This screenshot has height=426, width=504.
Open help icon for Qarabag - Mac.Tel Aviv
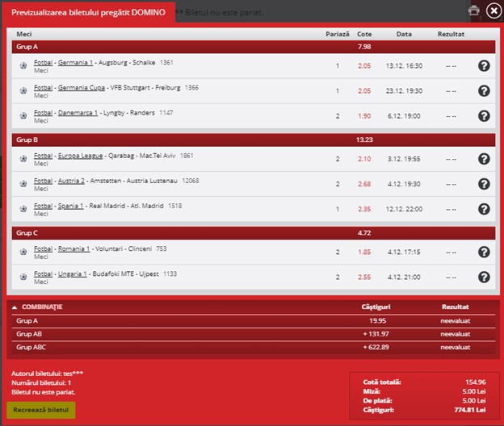[x=484, y=160]
